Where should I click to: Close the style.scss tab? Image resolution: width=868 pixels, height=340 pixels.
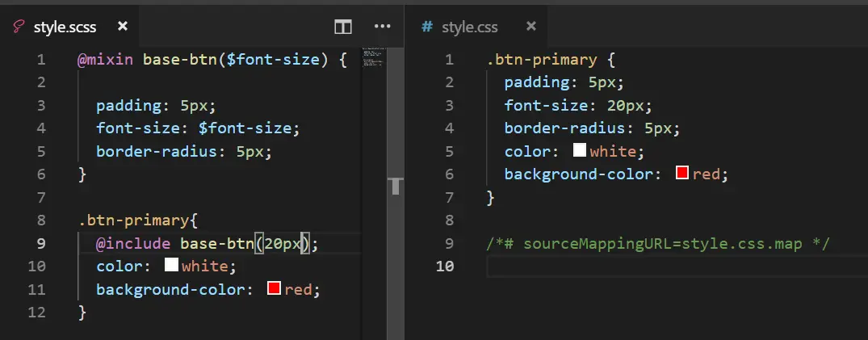(x=123, y=26)
